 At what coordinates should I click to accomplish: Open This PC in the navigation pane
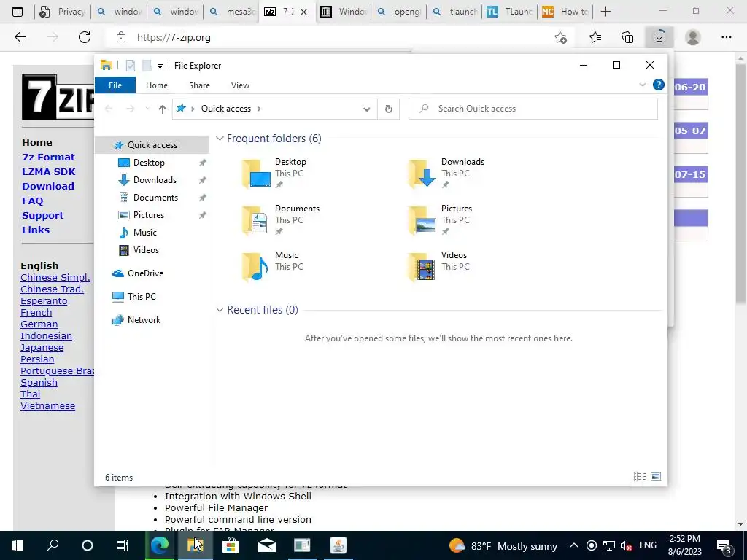(141, 297)
